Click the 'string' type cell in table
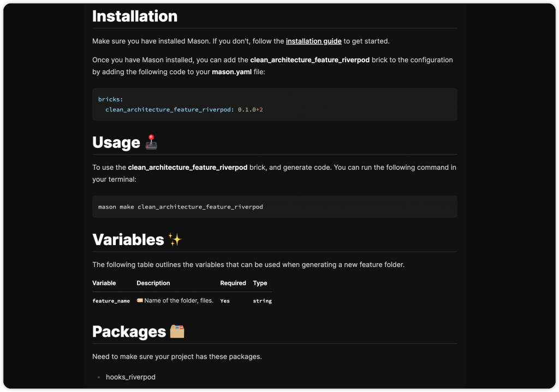The height and width of the screenshot is (392, 559). tap(262, 301)
